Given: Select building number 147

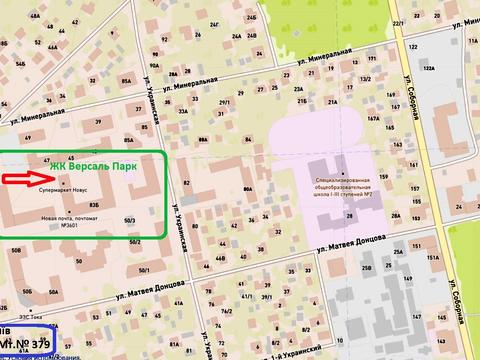Looking at the screenshot, I should (417, 317).
